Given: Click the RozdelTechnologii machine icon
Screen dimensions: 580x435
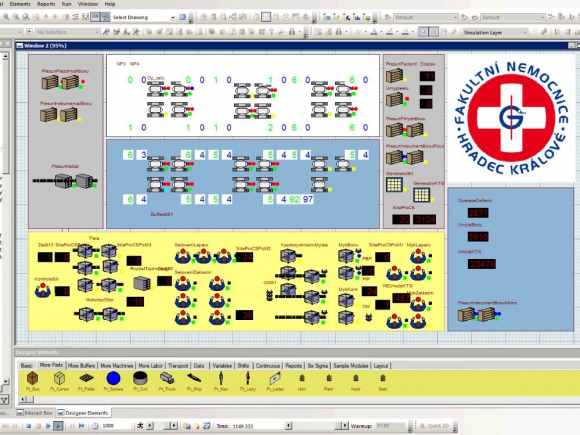Looking at the screenshot, I should (142, 284).
